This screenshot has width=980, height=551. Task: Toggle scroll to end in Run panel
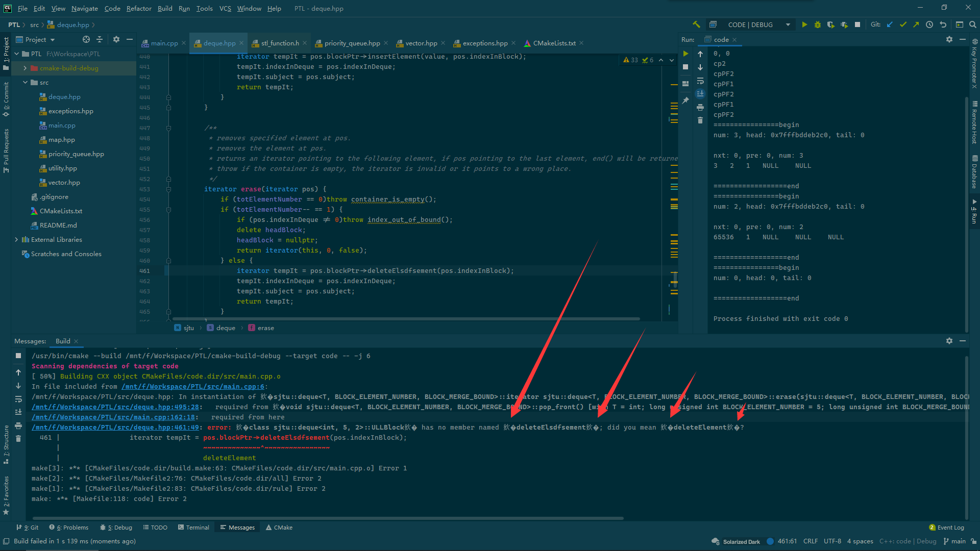pos(700,94)
